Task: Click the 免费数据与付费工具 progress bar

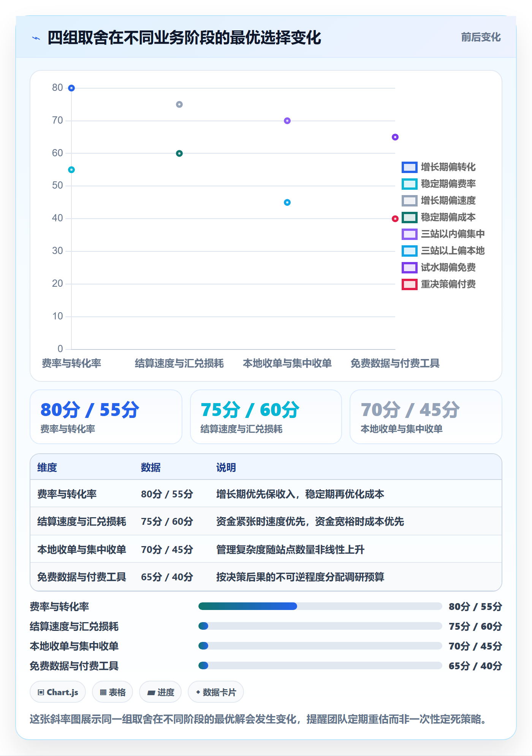Action: [x=320, y=665]
